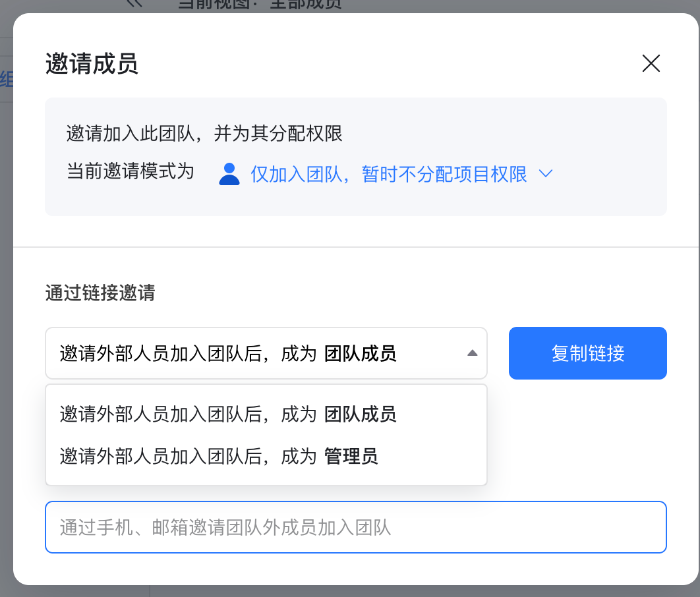Expand the invite mode chevron arrow
Screen dimensions: 700x597
pos(545,173)
